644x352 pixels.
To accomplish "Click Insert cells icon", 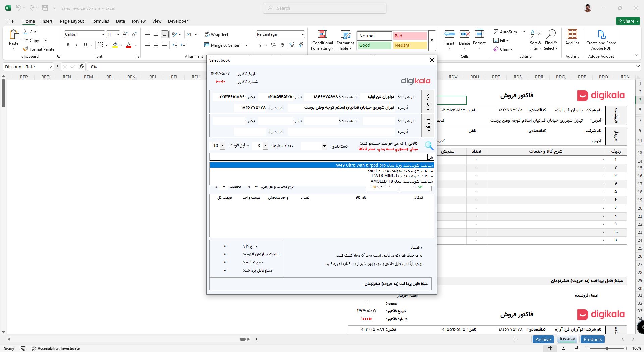I will coord(449,34).
